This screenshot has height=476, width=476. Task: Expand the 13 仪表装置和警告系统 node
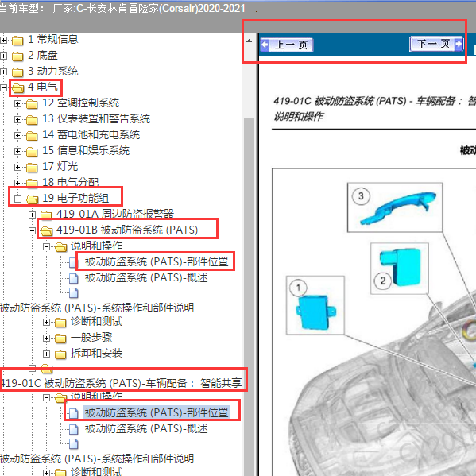click(18, 120)
